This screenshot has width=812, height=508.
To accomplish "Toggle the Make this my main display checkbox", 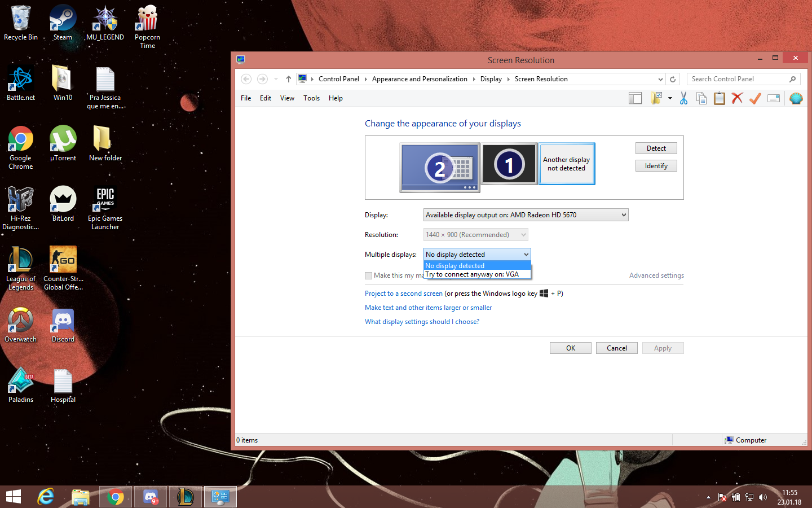I will (x=368, y=275).
